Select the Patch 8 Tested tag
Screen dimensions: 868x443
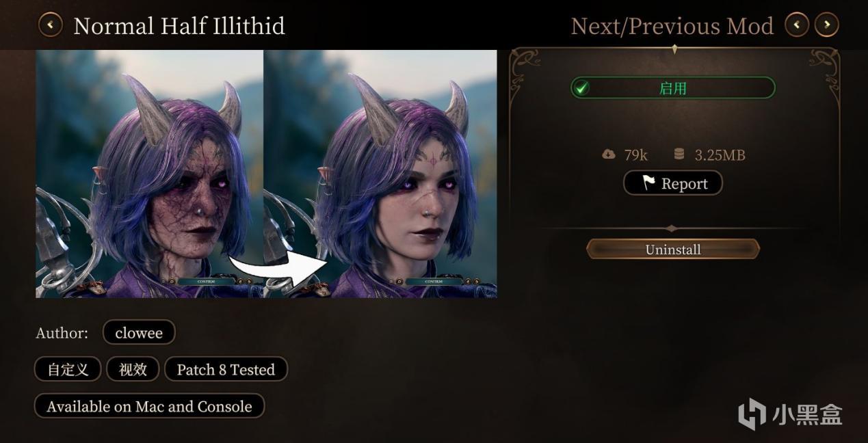226,370
